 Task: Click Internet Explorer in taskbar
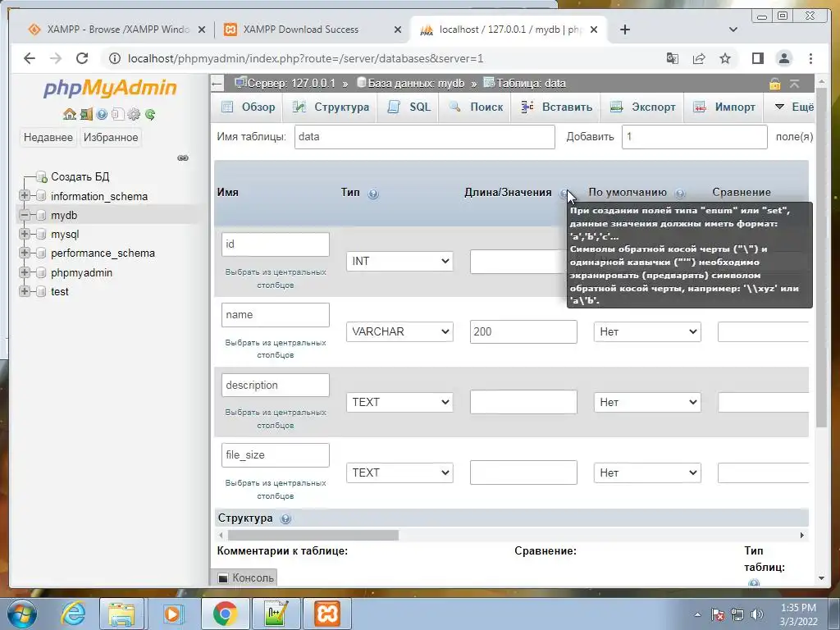point(72,614)
